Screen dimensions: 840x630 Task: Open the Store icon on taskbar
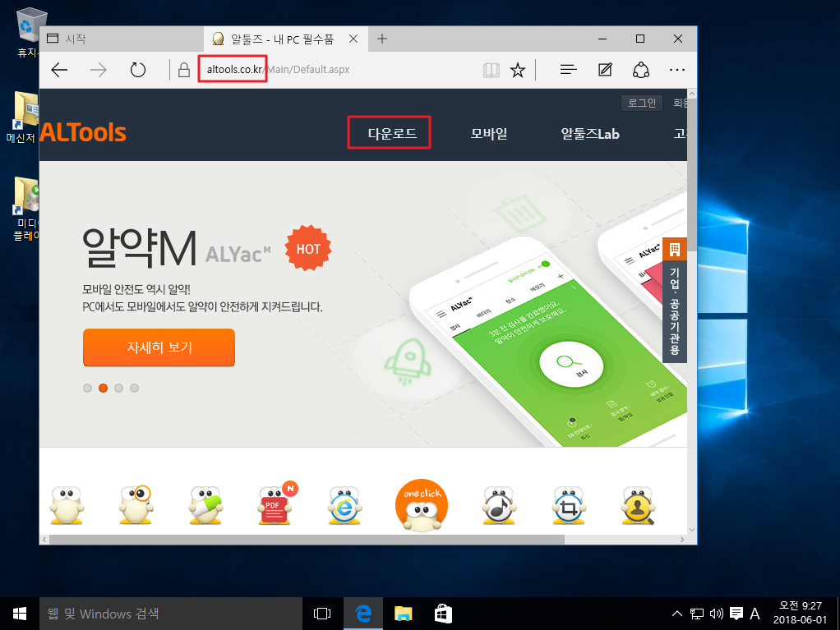click(443, 614)
